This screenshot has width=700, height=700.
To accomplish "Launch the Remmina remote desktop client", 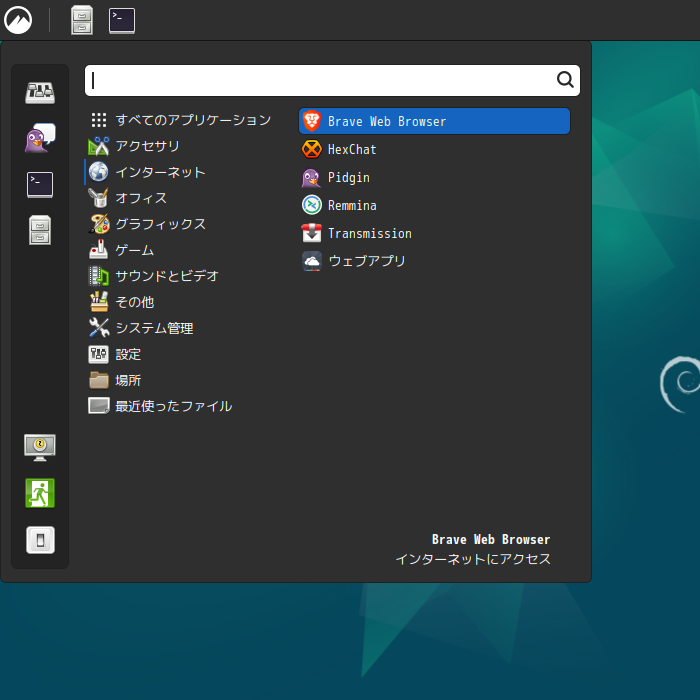I will [x=351, y=205].
